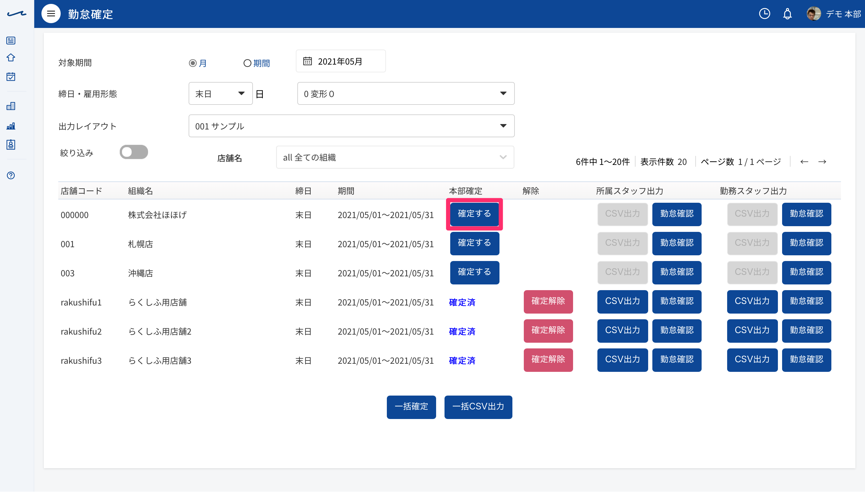Screen dimensions: 865x504
Task: Click 一括CSV出力 button
Action: (478, 407)
